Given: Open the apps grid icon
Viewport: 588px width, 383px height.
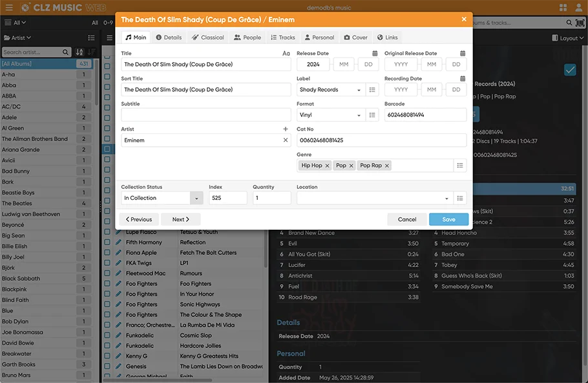Looking at the screenshot, I should pyautogui.click(x=563, y=8).
